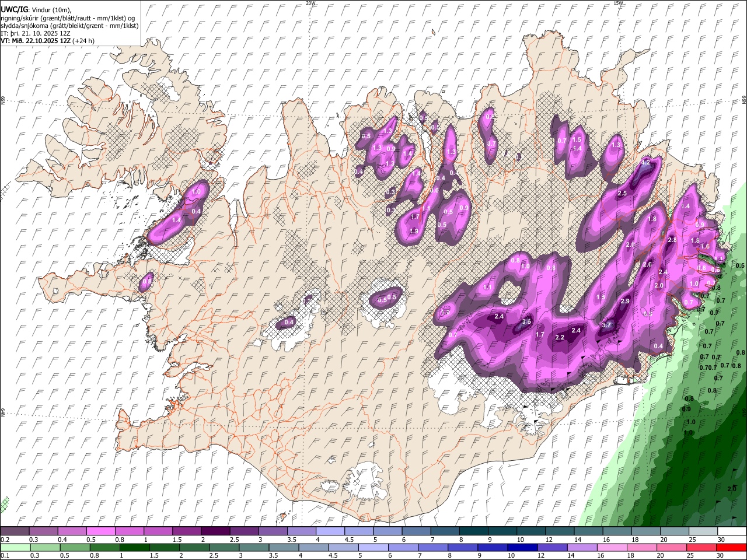Screen dimensions: 747x560
Task: Select the dark teal 8–9 snow scale swatch
Action: click(x=473, y=531)
